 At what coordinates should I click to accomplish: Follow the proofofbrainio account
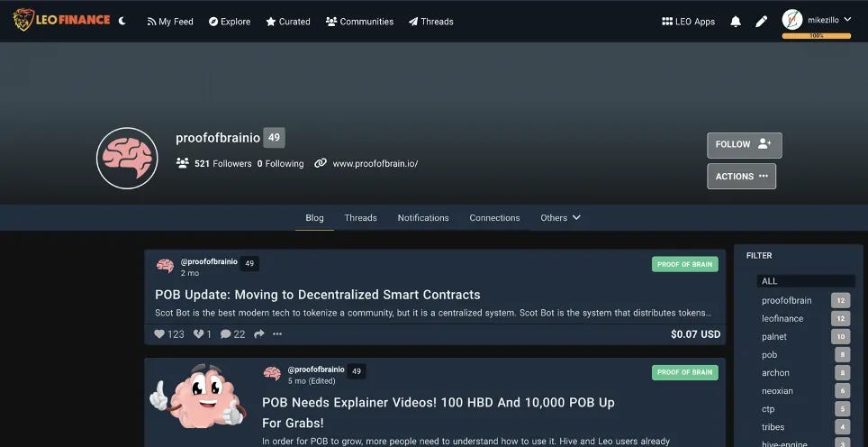pos(744,145)
